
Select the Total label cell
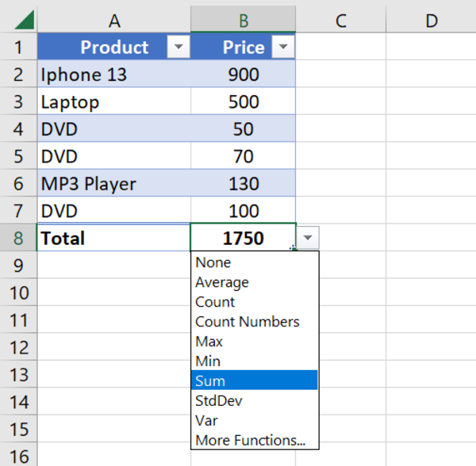(114, 238)
